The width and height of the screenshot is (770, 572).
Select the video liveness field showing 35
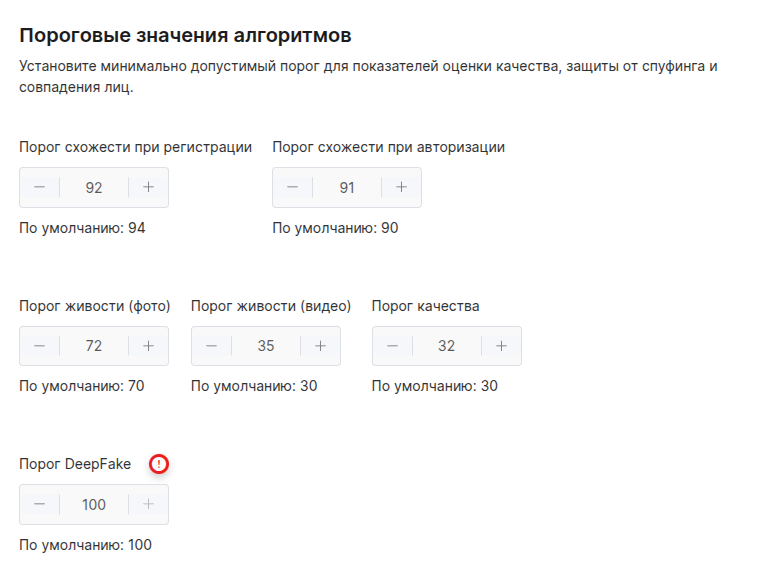266,346
